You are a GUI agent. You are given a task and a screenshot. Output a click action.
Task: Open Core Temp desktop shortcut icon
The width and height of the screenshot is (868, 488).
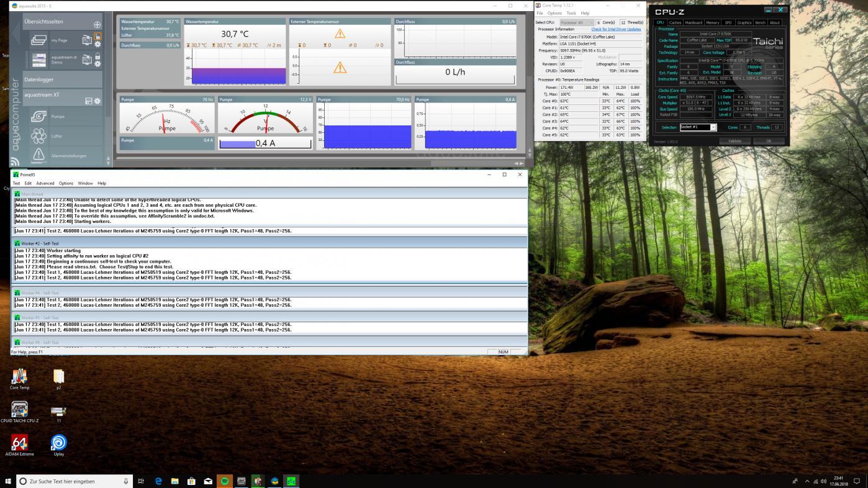click(x=19, y=379)
